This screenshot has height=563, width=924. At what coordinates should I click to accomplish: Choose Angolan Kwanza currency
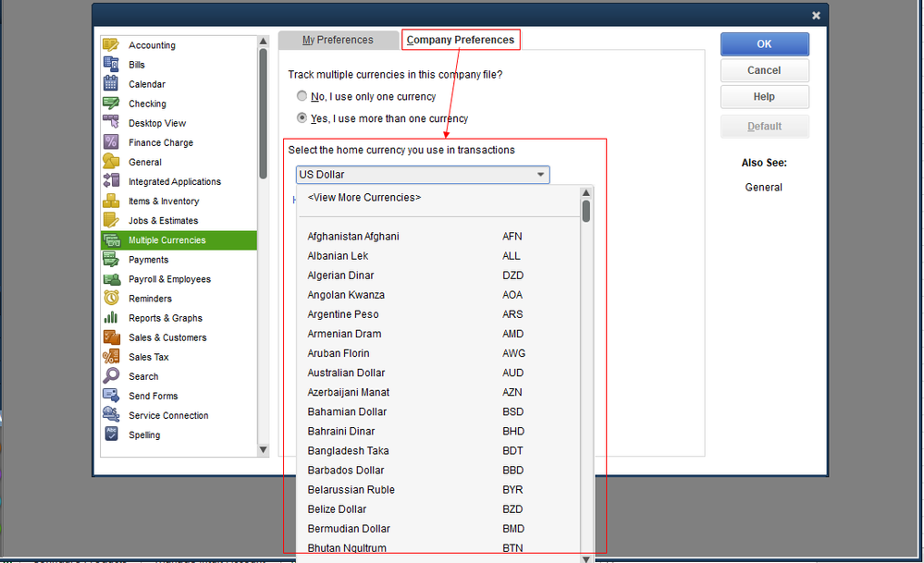click(x=439, y=295)
